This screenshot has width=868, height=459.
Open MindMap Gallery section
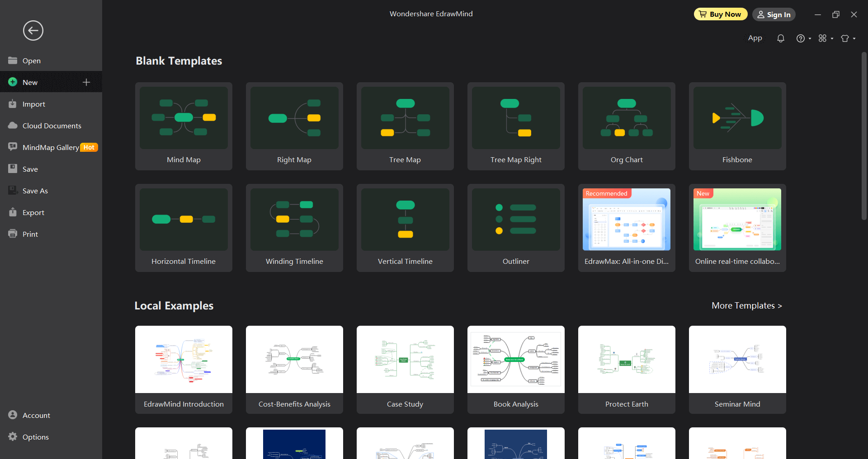pos(51,147)
